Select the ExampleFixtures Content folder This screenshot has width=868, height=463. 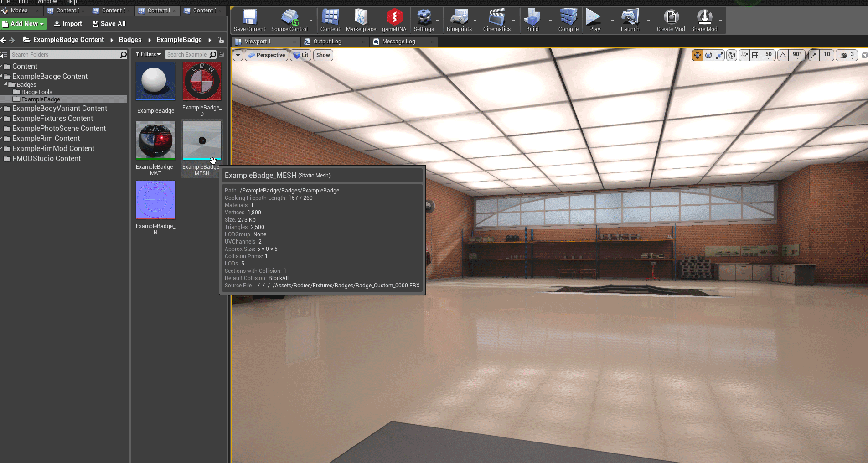pos(52,119)
